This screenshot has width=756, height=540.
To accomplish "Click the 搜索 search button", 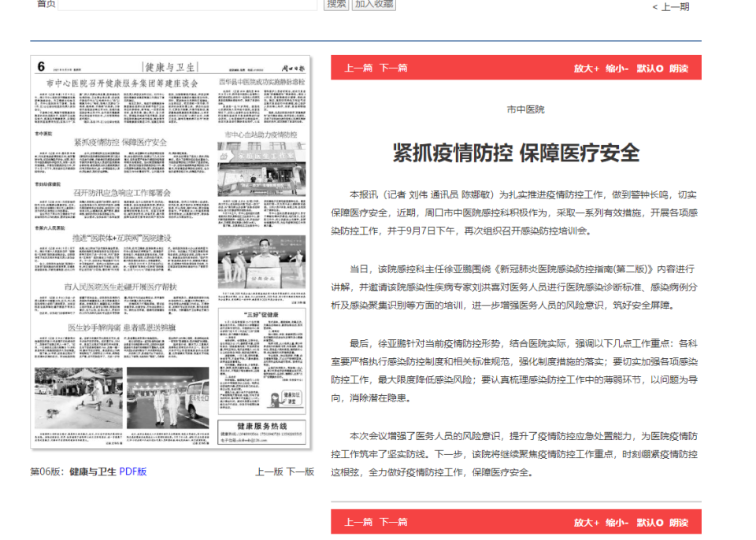I will 336,4.
